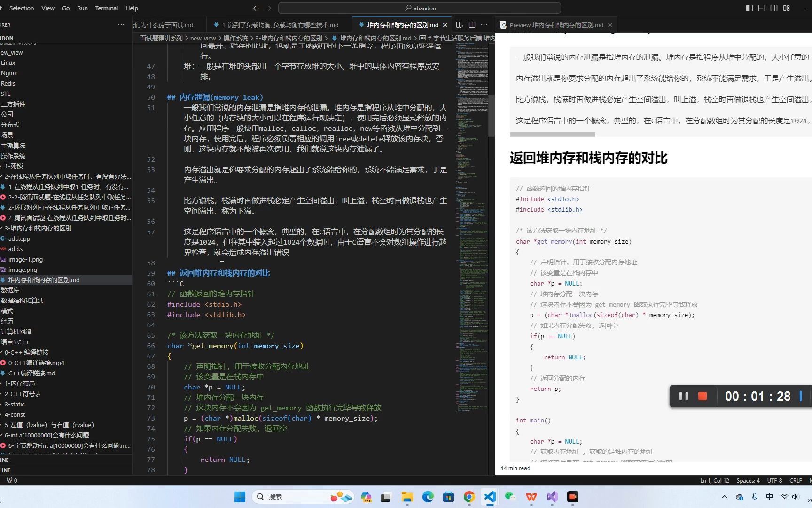This screenshot has width=812, height=508.
Task: Expand the Redis folder
Action: (x=66, y=83)
